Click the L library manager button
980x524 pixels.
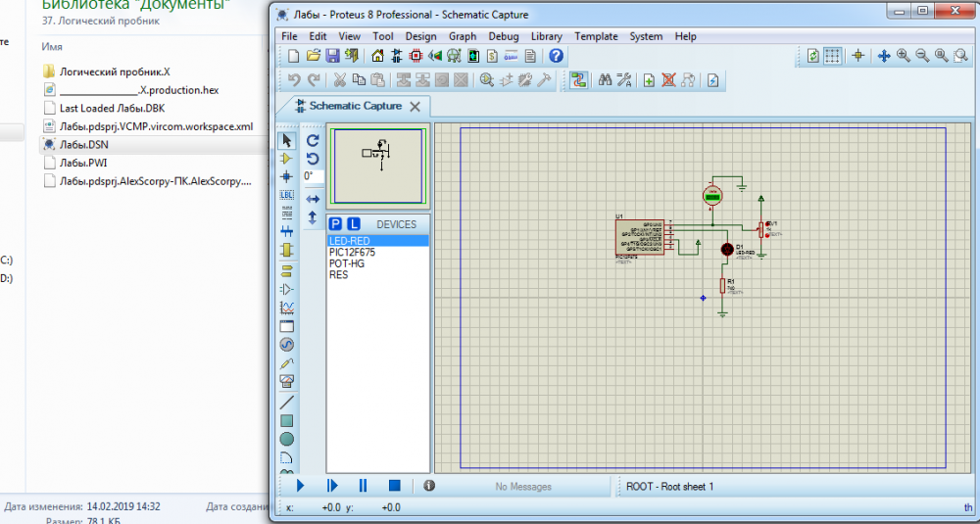point(354,224)
